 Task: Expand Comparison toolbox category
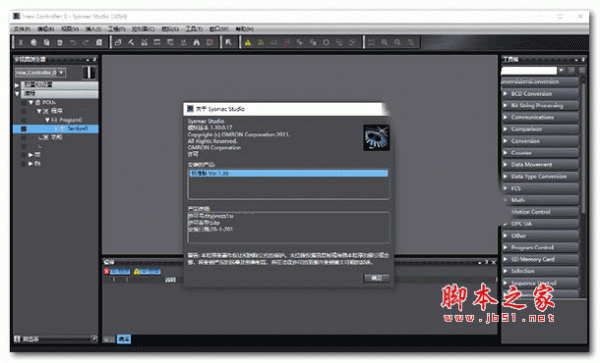(x=540, y=129)
